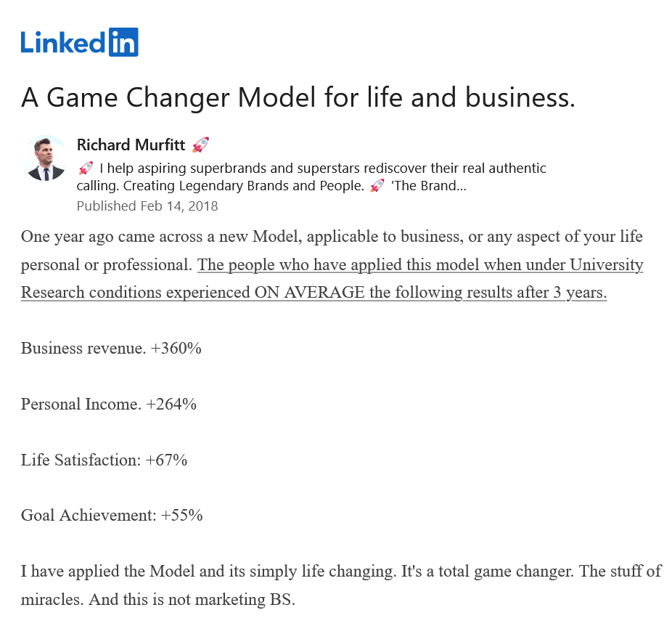Click the "Published Feb 14, 2018" date
This screenshot has width=672, height=634.
click(147, 206)
